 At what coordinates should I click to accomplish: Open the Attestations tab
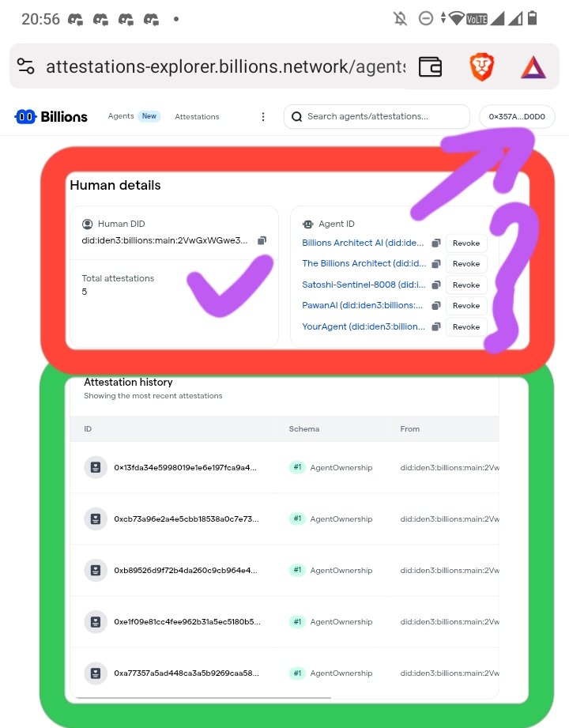pos(197,116)
